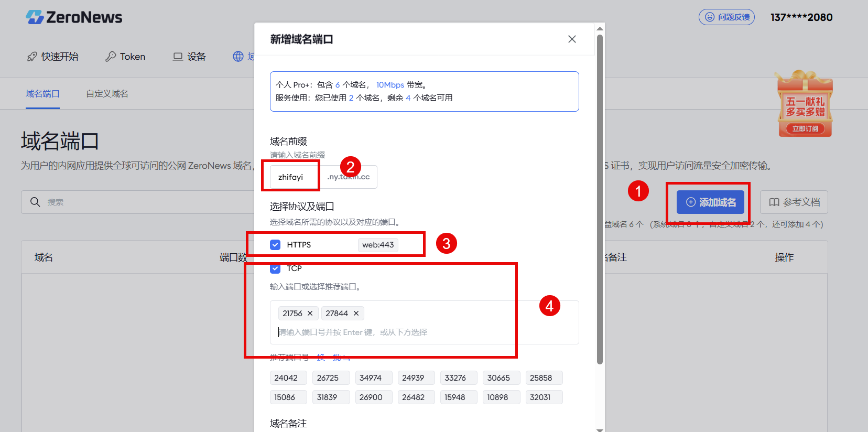Click the 10Mbps bandwidth text

390,85
